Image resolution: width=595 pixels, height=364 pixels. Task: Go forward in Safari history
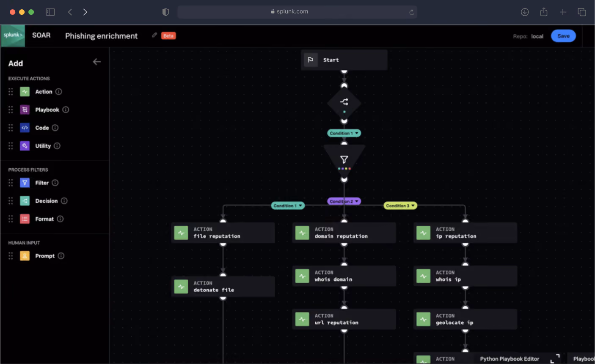tap(85, 12)
